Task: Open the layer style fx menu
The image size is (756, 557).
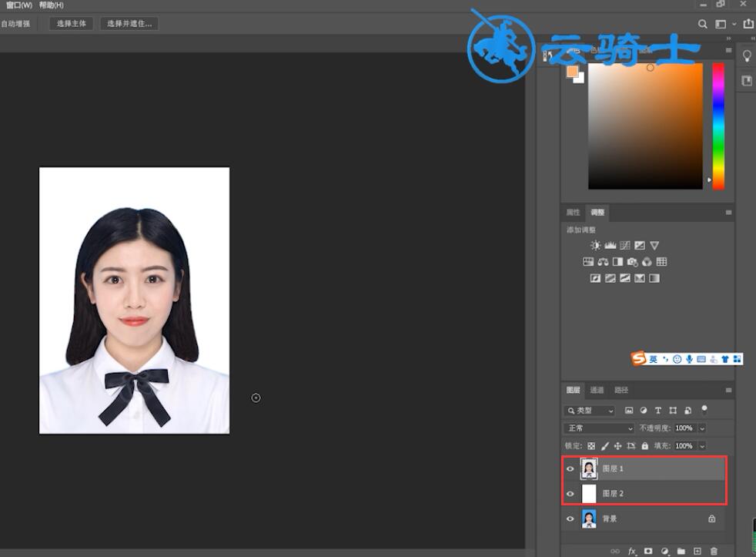Action: [632, 551]
